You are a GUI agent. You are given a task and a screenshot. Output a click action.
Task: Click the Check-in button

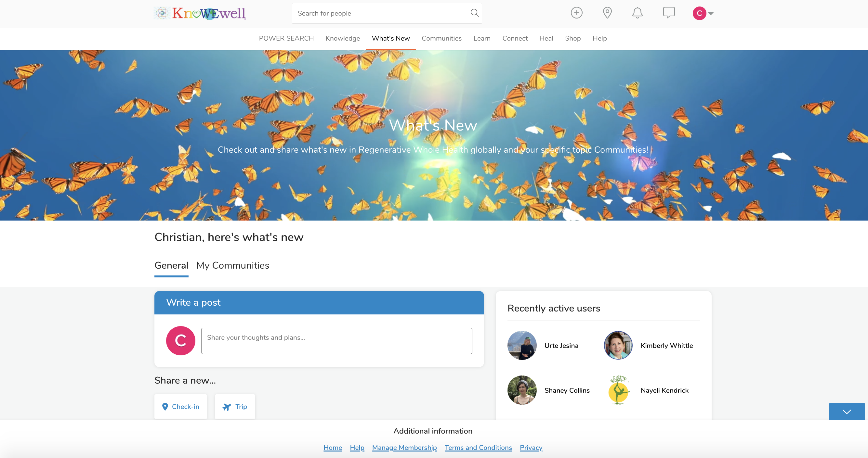click(x=181, y=407)
